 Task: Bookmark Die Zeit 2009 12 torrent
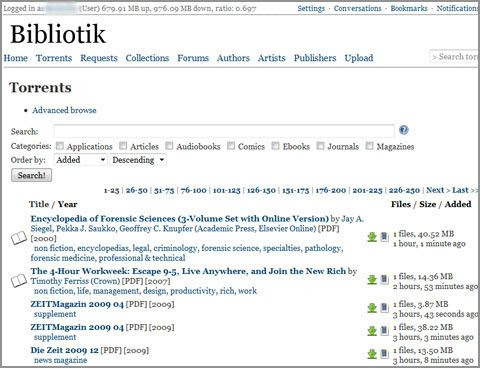coord(384,353)
